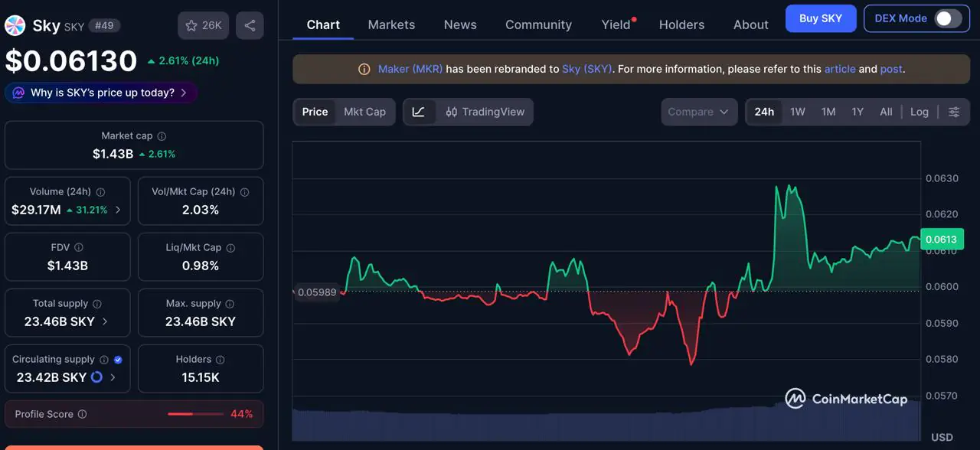Viewport: 980px width, 450px height.
Task: Open the Chart tab
Action: point(323,24)
